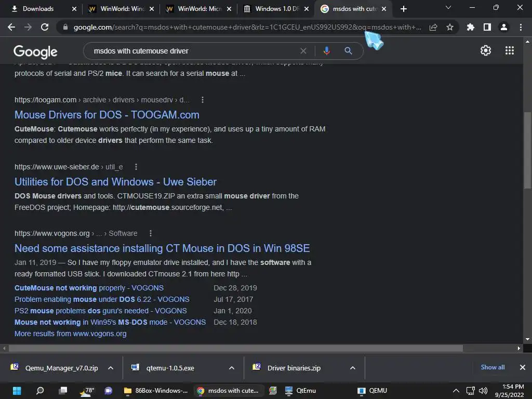
Task: Click the Google logo
Action: pos(35,51)
